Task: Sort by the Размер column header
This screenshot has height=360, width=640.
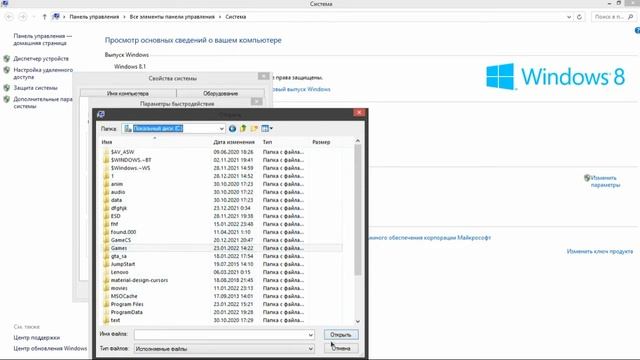Action: (x=321, y=142)
